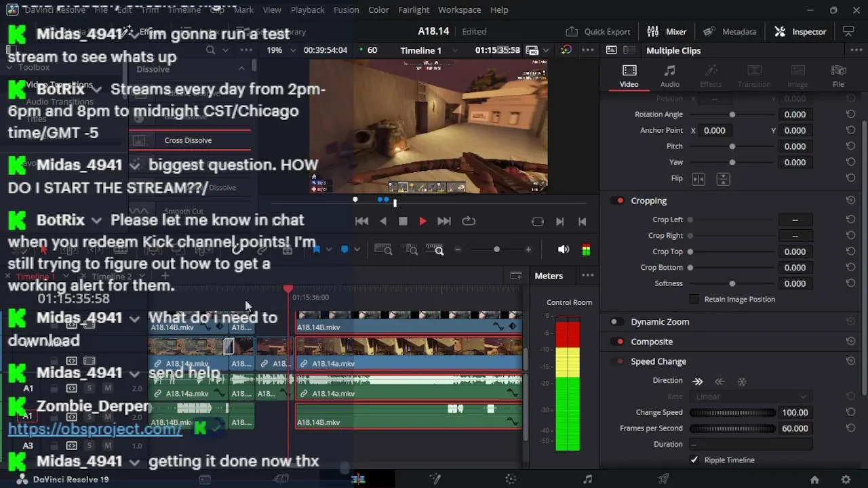Open the Workspace menu

459,9
